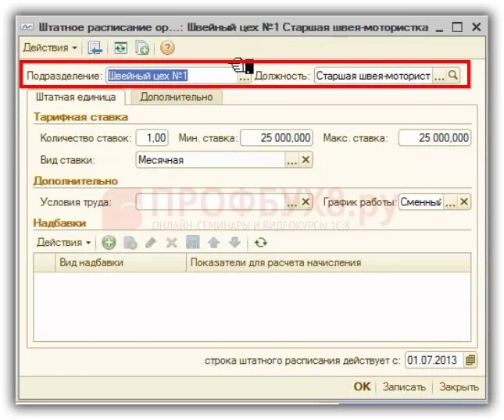
Task: Clear the График работы field
Action: [464, 202]
